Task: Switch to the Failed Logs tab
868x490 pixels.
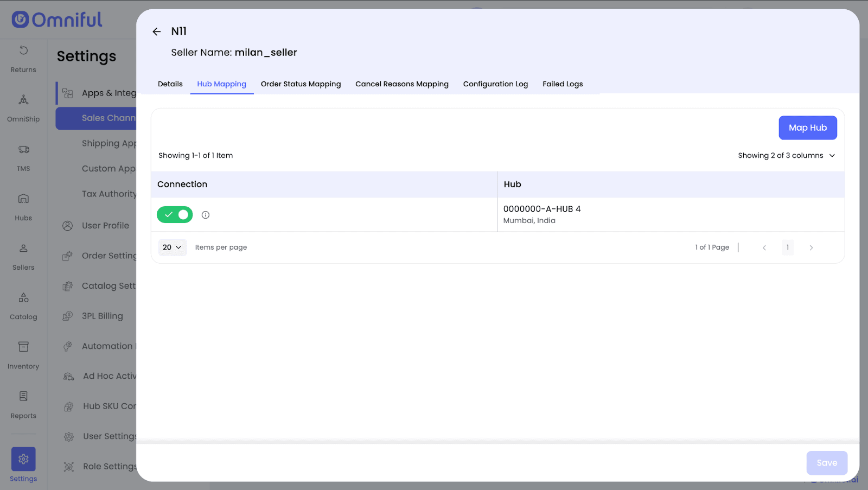Action: click(563, 84)
